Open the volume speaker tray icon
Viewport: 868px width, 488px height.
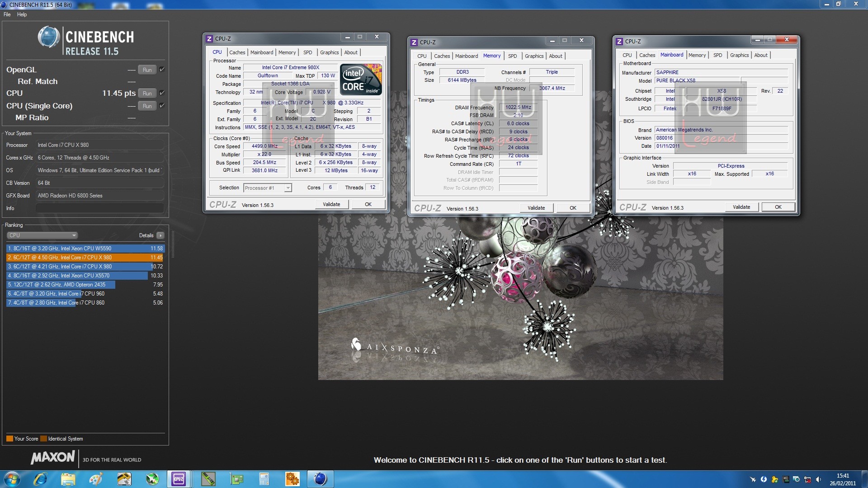click(818, 479)
